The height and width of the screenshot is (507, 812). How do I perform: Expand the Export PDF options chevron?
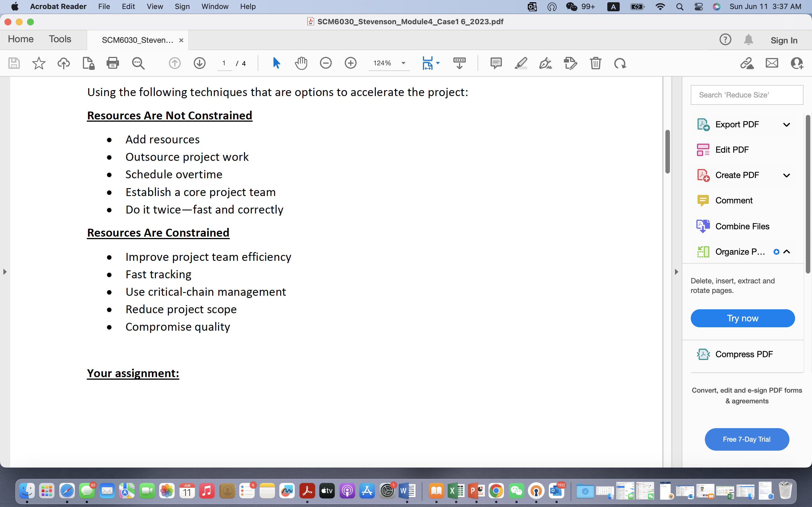787,124
